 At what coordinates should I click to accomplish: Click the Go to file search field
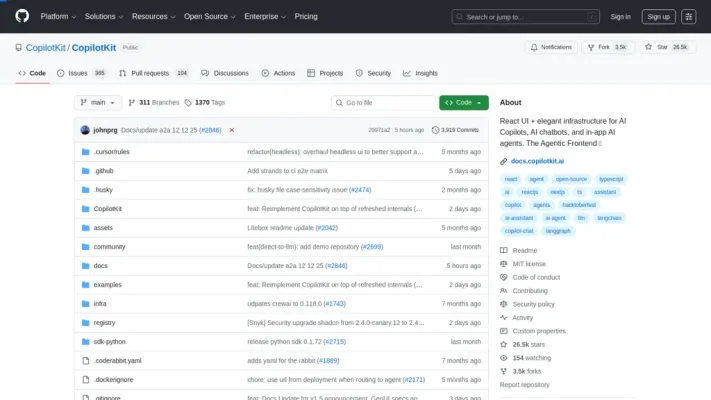(383, 102)
